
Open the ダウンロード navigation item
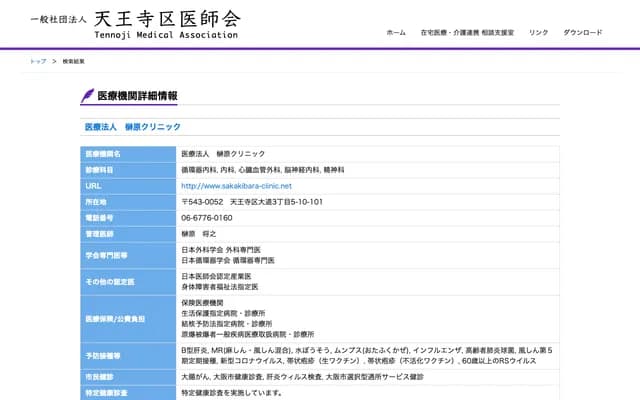(583, 32)
